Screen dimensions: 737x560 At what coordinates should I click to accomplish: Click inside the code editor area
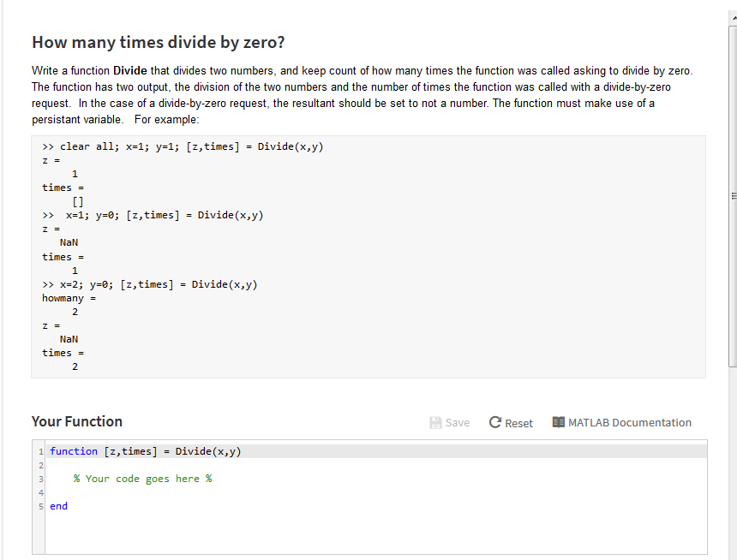pos(343,478)
